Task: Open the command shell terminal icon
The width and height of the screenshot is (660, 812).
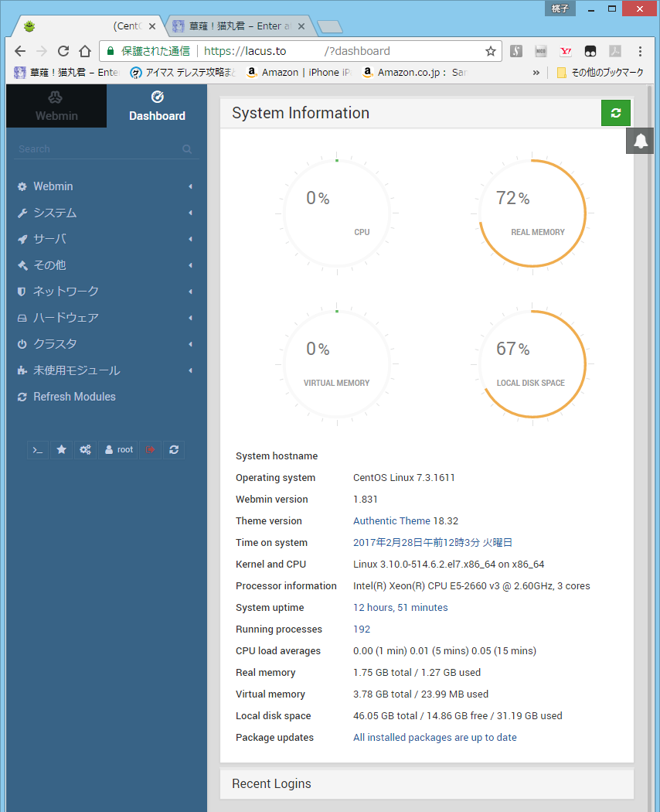Action: point(38,450)
